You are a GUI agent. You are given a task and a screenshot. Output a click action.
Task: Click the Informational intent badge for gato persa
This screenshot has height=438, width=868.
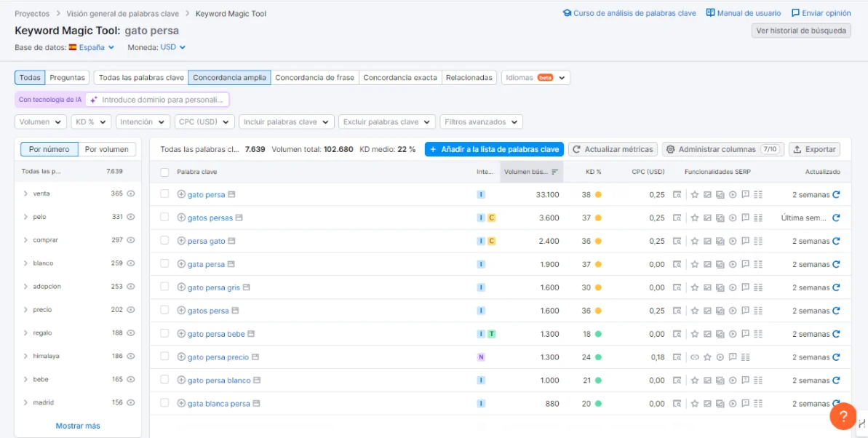click(481, 195)
